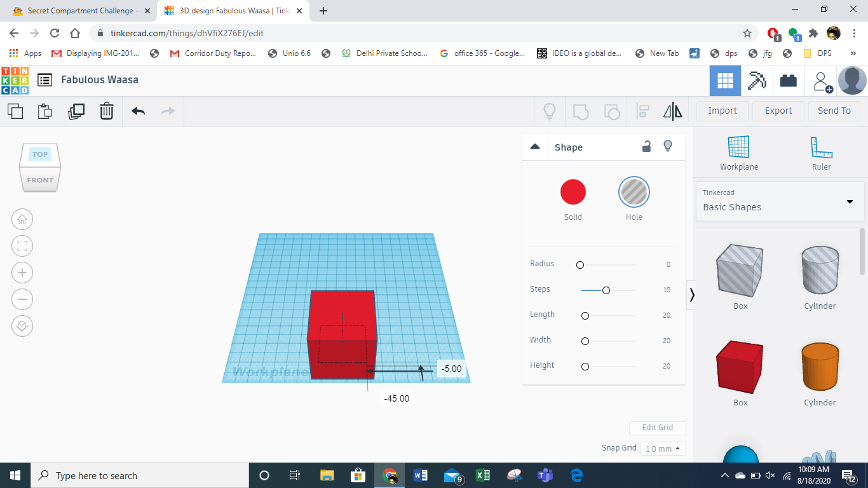The height and width of the screenshot is (488, 868).
Task: Toggle shape visibility lightbulb in Shape panel
Action: pos(668,146)
